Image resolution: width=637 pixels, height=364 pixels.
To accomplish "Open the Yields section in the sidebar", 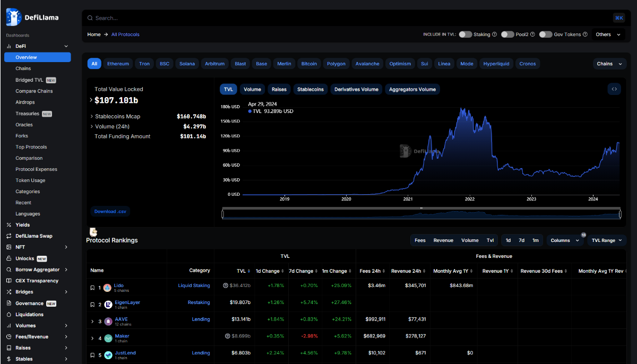I will click(x=23, y=224).
